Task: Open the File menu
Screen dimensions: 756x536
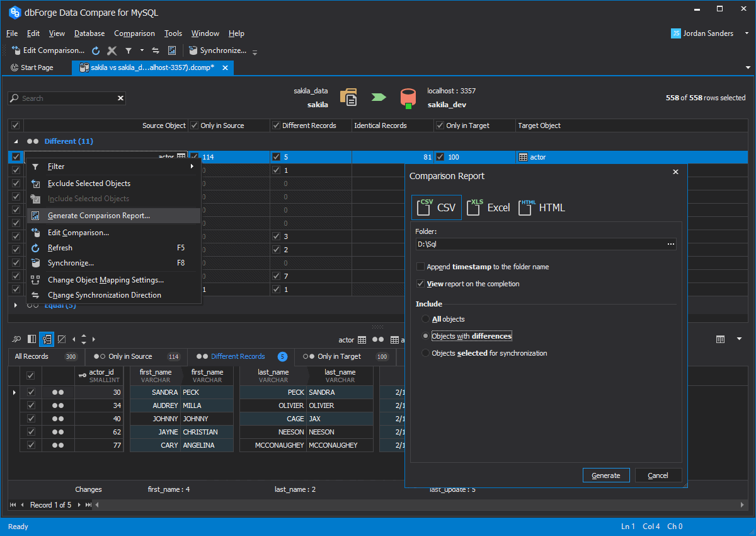Action: [12, 33]
